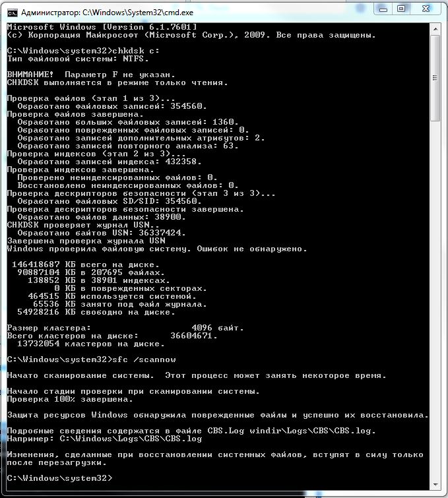The width and height of the screenshot is (448, 498).
Task: Click the 'Ошибок не обнаружено' result line
Action: (157, 249)
